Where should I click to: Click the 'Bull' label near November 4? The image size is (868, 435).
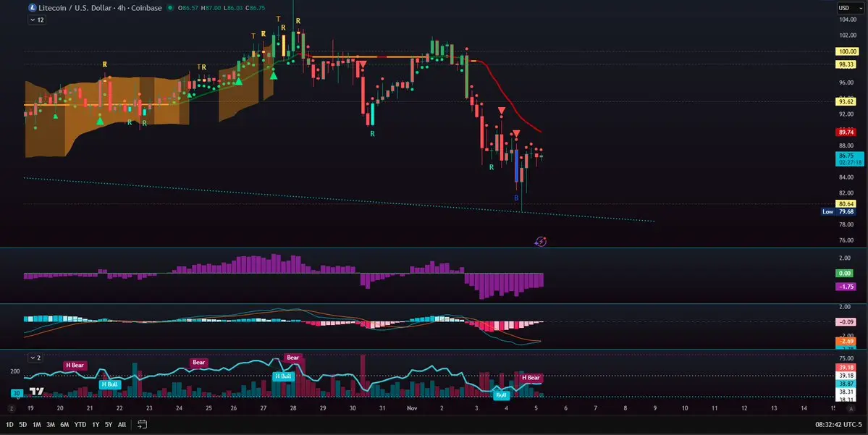(x=502, y=395)
